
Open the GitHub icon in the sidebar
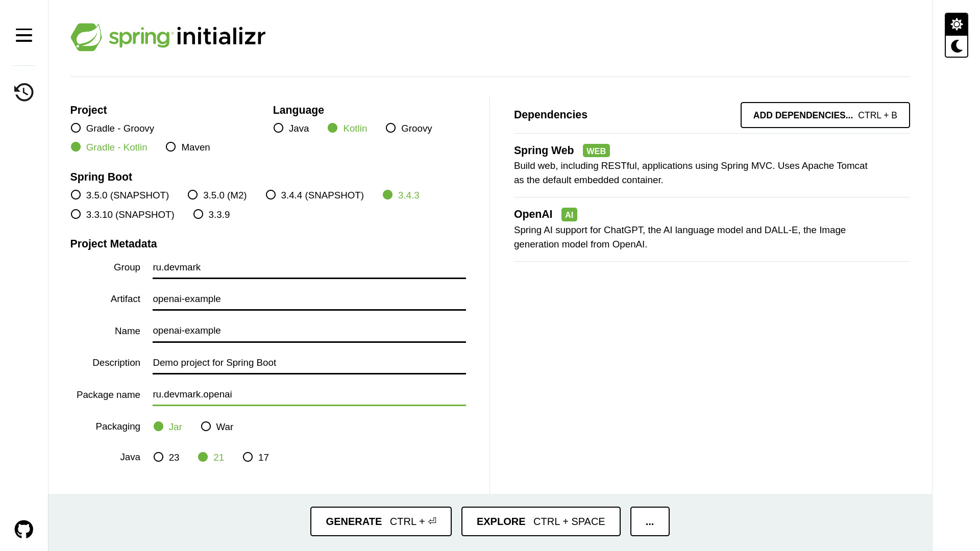pyautogui.click(x=24, y=530)
